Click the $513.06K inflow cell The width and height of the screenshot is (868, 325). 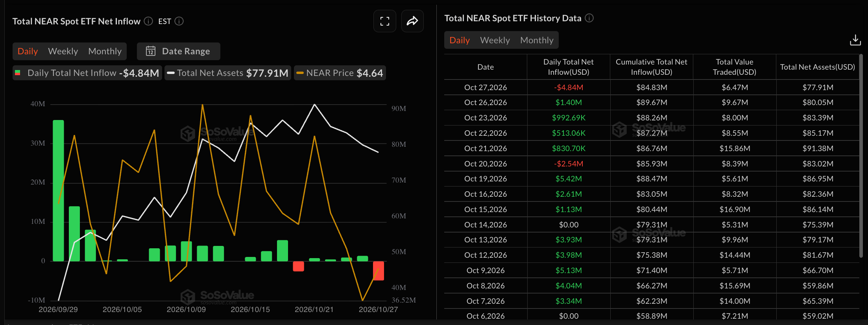[x=569, y=133]
